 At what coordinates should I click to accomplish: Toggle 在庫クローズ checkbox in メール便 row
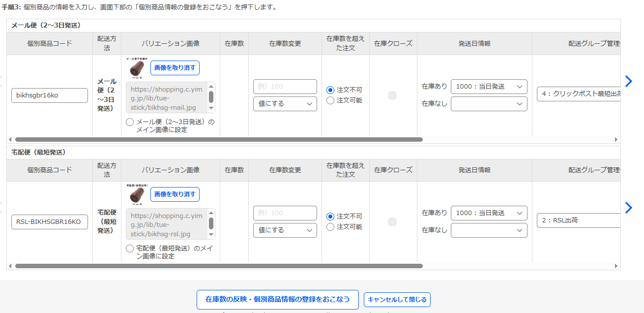[x=392, y=95]
